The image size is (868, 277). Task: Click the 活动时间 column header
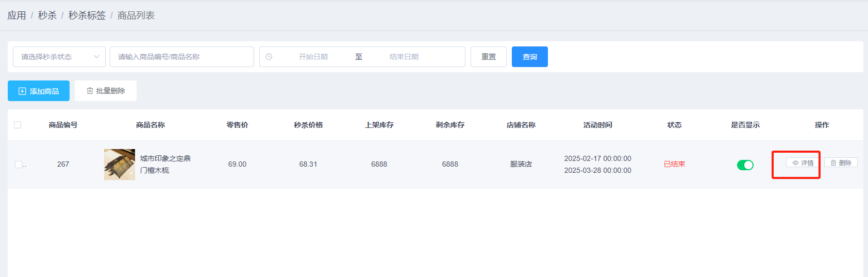pyautogui.click(x=597, y=125)
